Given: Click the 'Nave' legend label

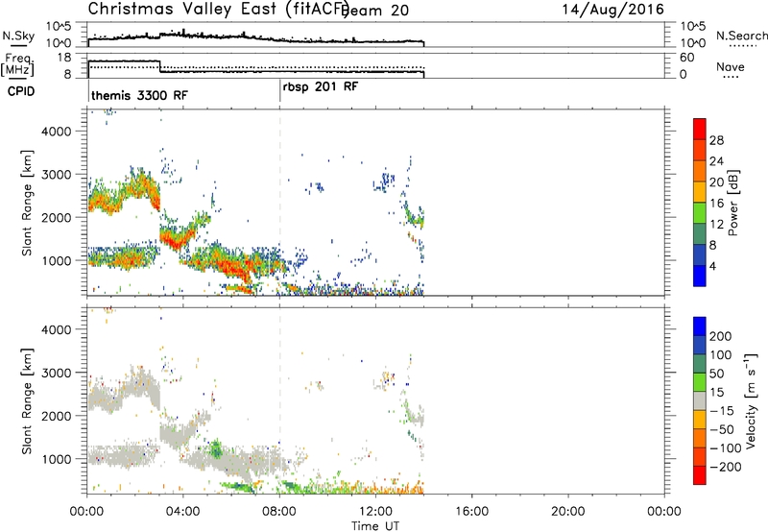Looking at the screenshot, I should pyautogui.click(x=730, y=67).
